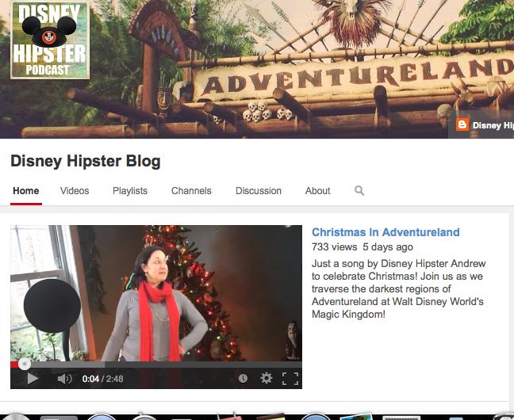Click the video frame with Christmas tree
514x420 pixels.
click(x=156, y=293)
